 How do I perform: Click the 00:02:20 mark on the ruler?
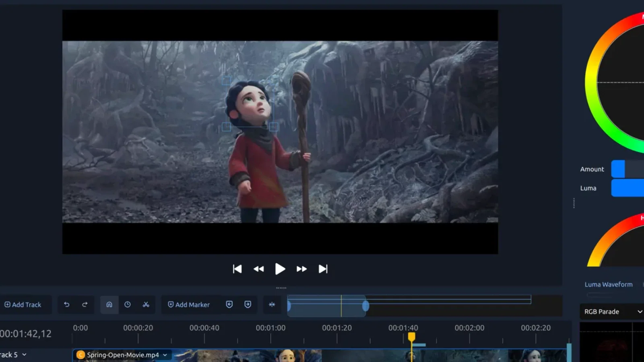[x=536, y=328]
